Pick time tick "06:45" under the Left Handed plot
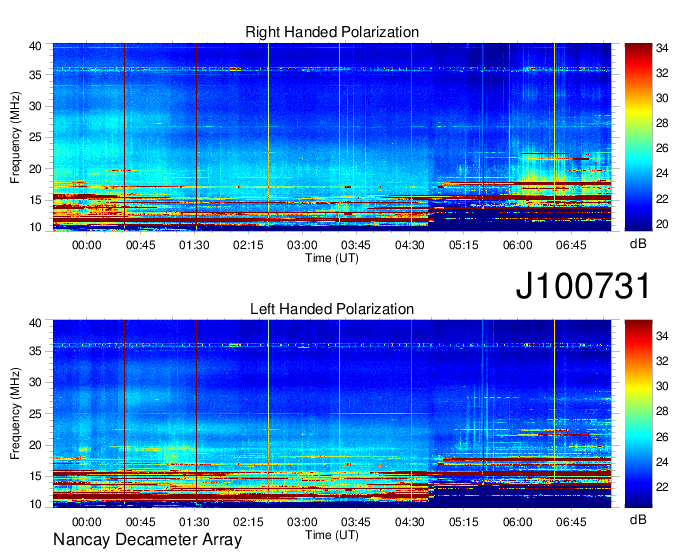680x552 pixels. [x=571, y=522]
